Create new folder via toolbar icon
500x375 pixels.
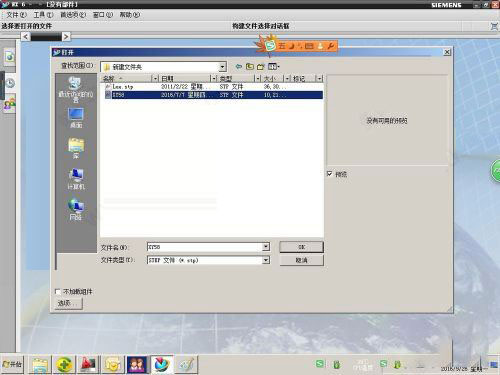click(261, 66)
